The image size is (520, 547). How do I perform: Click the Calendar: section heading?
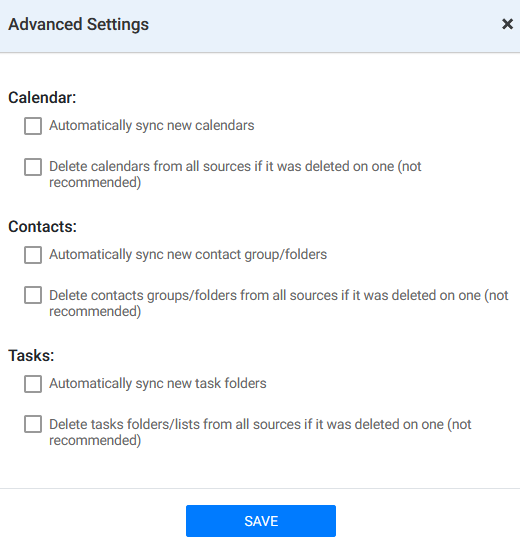click(42, 97)
